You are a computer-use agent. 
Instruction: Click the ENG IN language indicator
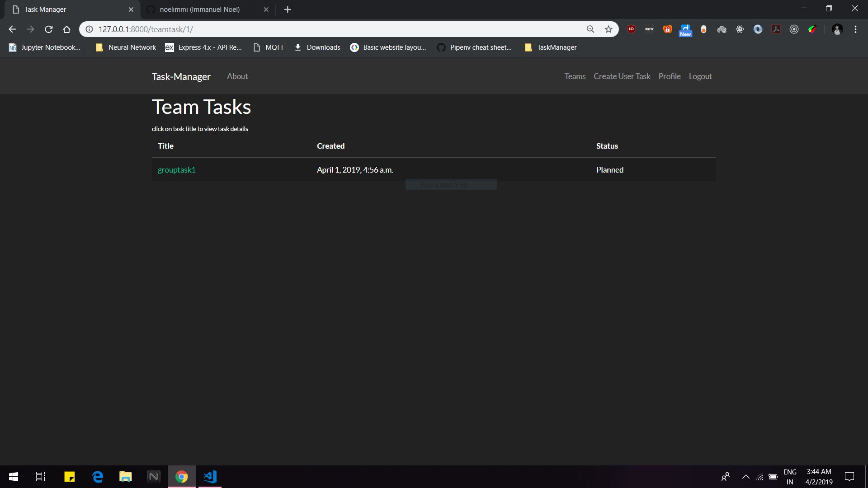[x=790, y=477]
